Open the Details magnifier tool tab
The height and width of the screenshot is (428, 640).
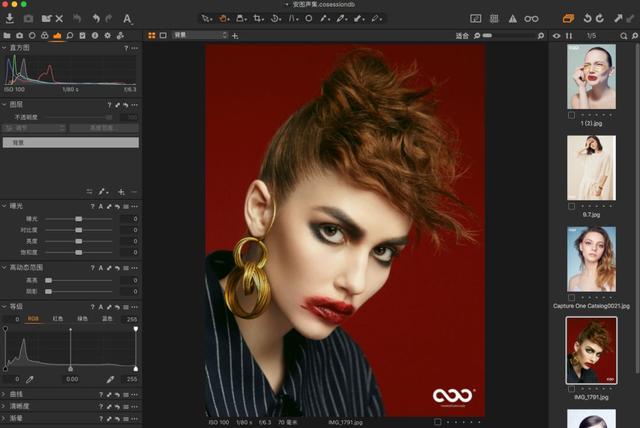(x=70, y=35)
